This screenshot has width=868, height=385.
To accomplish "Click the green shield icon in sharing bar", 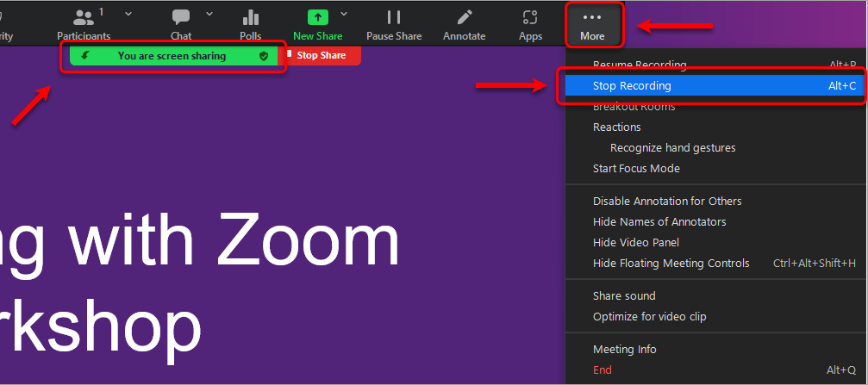I will (264, 55).
